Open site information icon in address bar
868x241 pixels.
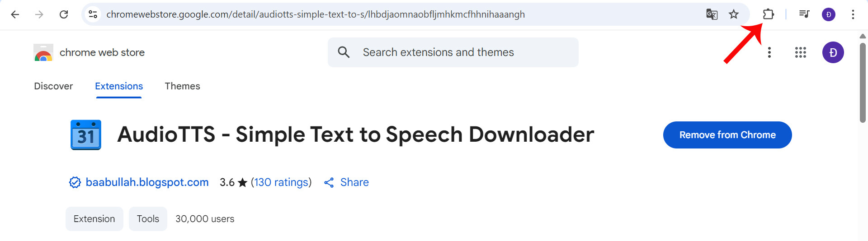[x=93, y=14]
